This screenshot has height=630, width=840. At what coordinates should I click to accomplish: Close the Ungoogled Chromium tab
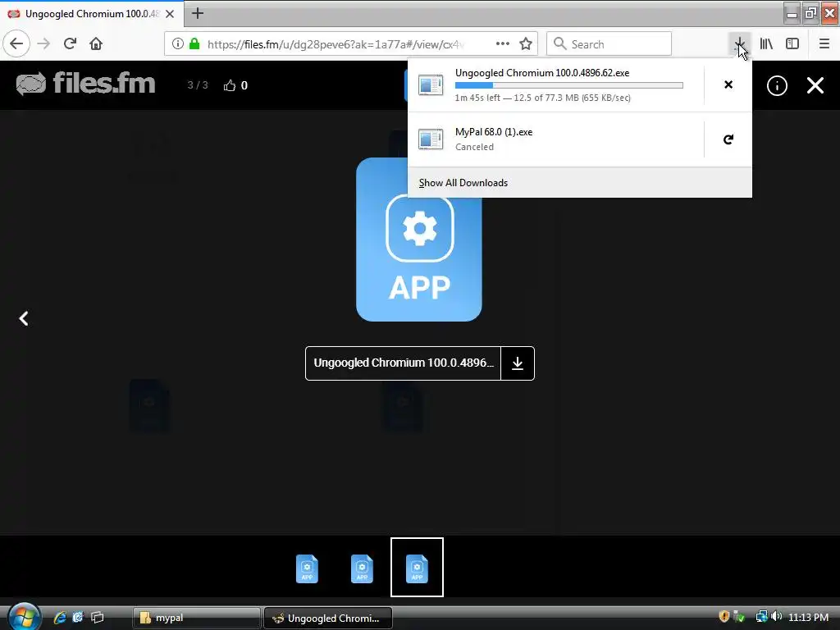170,14
